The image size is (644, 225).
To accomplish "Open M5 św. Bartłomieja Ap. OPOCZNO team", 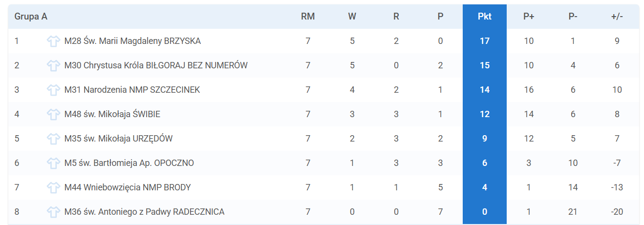I will tap(129, 163).
